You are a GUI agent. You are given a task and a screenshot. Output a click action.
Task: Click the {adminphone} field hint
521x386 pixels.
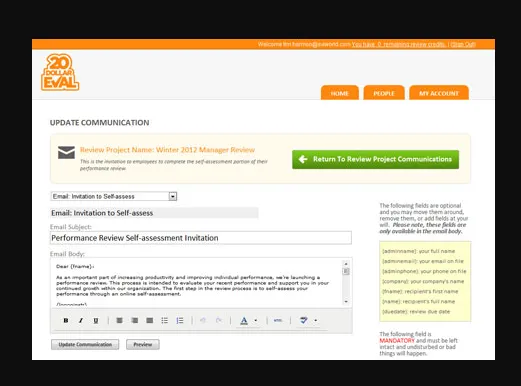[x=424, y=271]
